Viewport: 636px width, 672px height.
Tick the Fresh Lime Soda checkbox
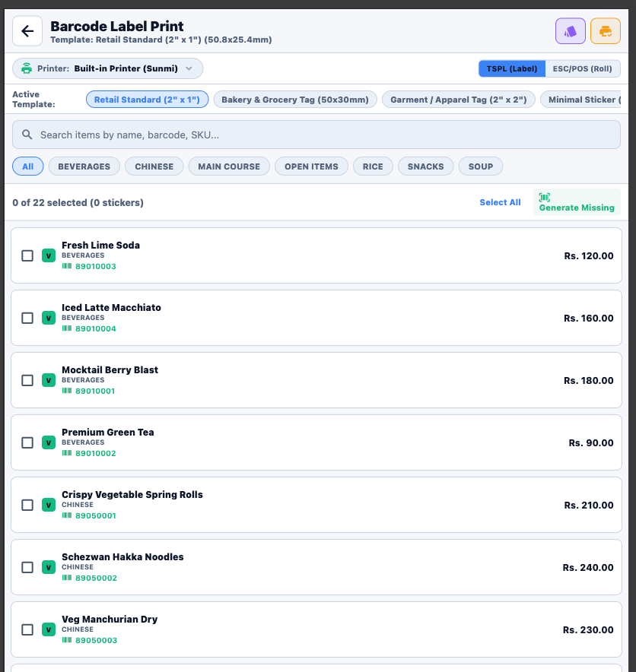27,256
